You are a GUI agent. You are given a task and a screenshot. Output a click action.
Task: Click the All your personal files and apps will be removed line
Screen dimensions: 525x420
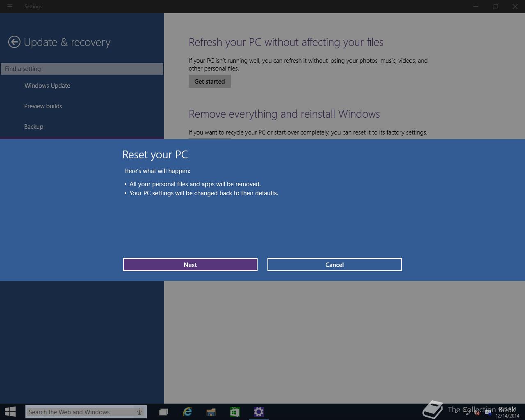195,184
